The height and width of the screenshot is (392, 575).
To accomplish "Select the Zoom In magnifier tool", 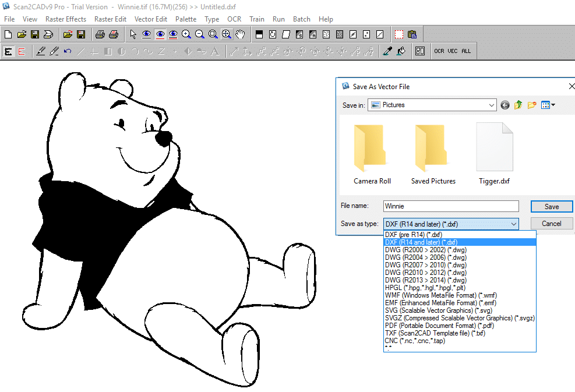I will pyautogui.click(x=186, y=34).
